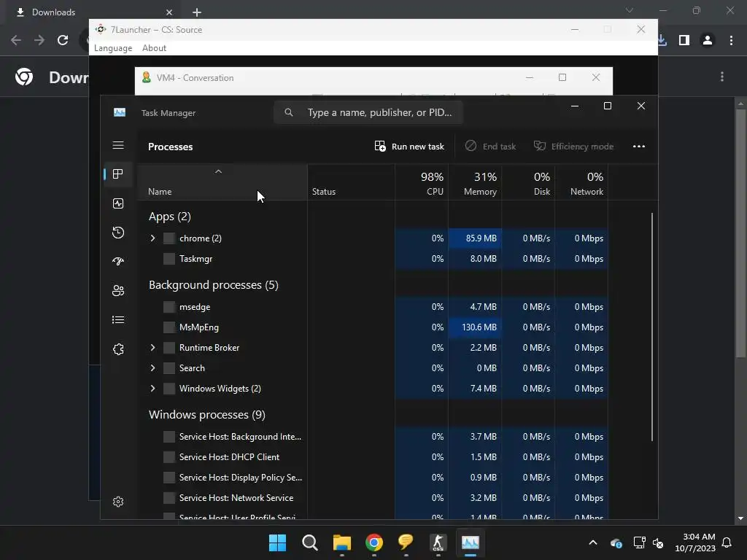
Task: Open taskbar Search icon
Action: pos(309,542)
